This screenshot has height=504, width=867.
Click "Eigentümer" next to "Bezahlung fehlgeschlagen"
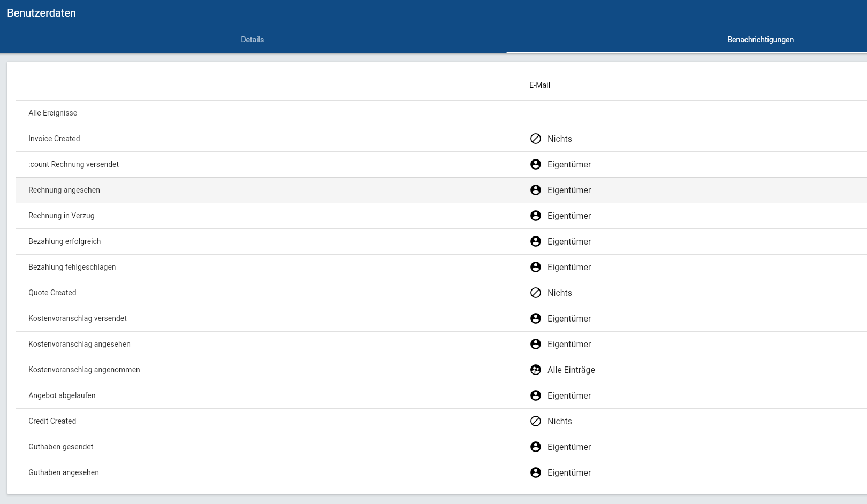[x=569, y=267]
